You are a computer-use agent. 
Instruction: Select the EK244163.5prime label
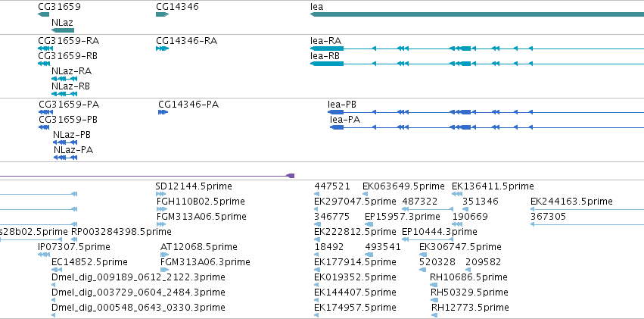click(x=571, y=202)
